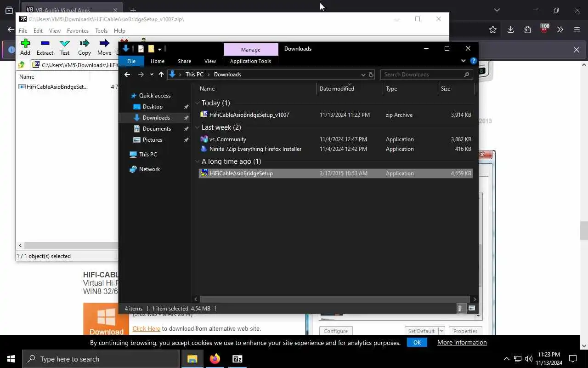Image resolution: width=588 pixels, height=368 pixels.
Task: Collapse the Last week (2) group
Action: 198,127
